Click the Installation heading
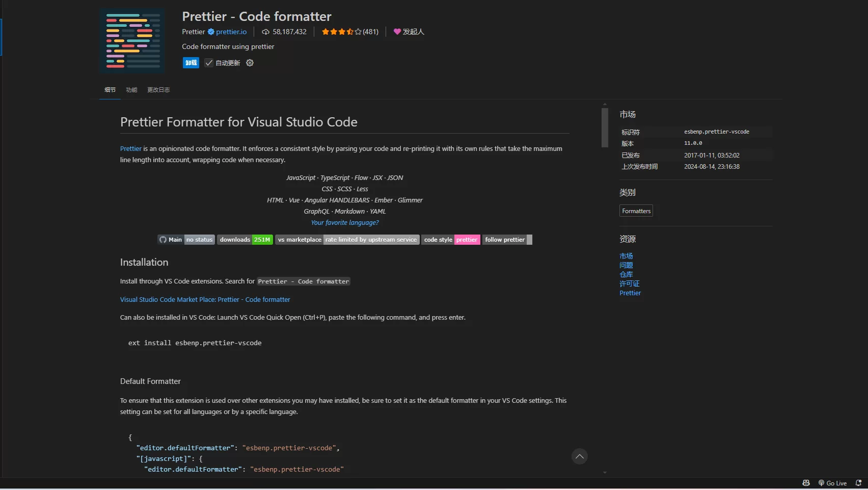 tap(144, 262)
